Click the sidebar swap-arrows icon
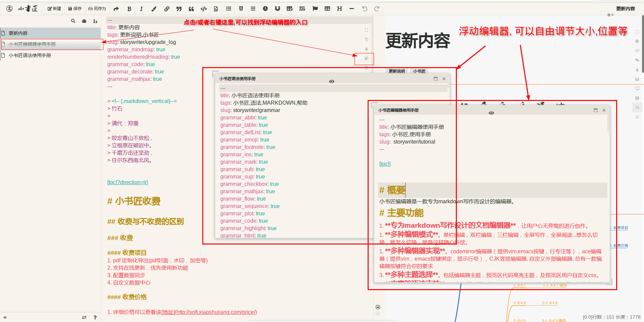The height and width of the screenshot is (322, 644). (x=84, y=317)
